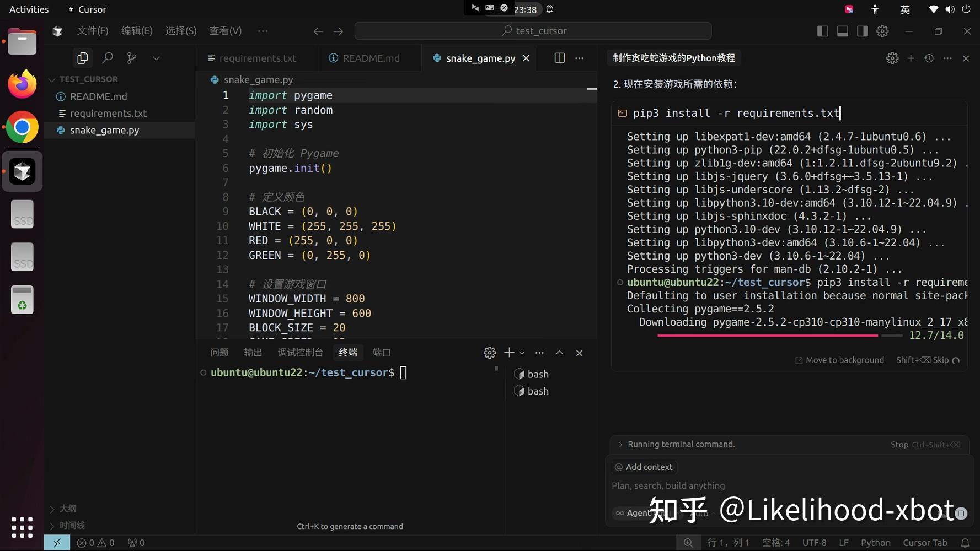Open the Explorer view icon

coord(83,58)
